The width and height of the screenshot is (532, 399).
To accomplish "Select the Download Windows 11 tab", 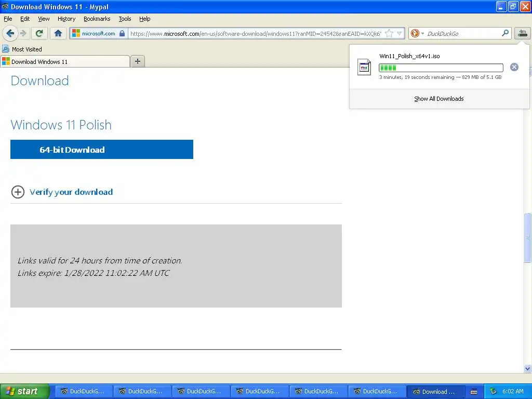I will pyautogui.click(x=65, y=61).
